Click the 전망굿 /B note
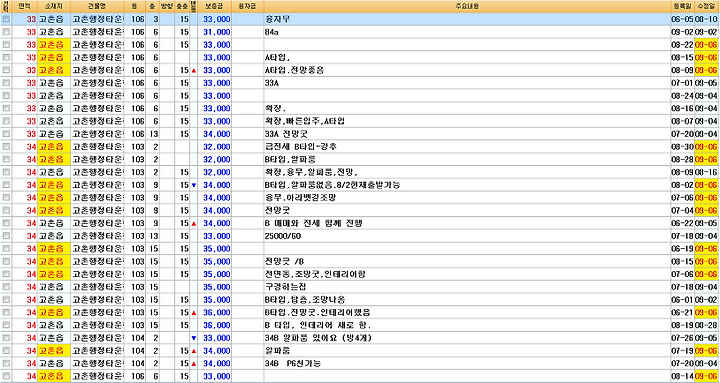Screen dimensions: 720x383 point(284,262)
